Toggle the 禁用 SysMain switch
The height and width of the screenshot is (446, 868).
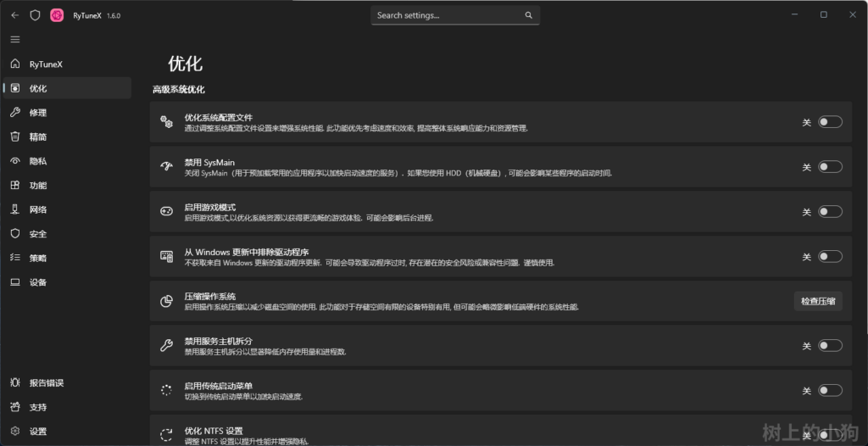point(830,167)
